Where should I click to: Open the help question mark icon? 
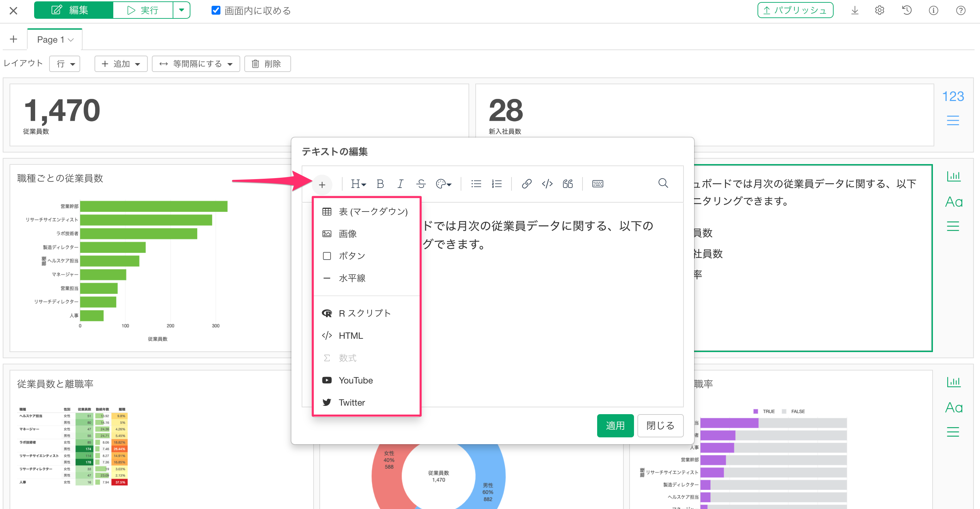point(961,10)
